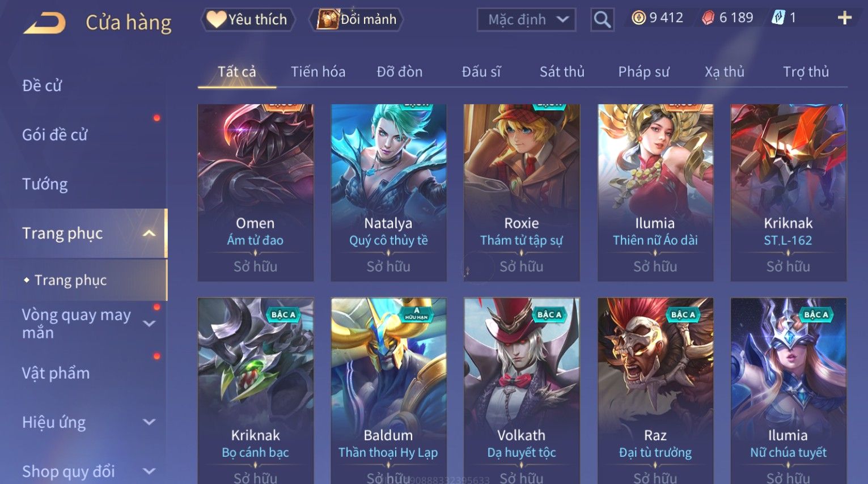Open Tướng in the sidebar

[x=45, y=184]
